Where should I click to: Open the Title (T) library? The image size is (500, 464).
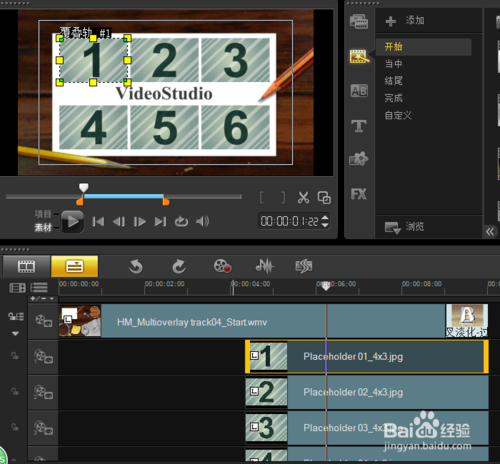click(x=359, y=126)
